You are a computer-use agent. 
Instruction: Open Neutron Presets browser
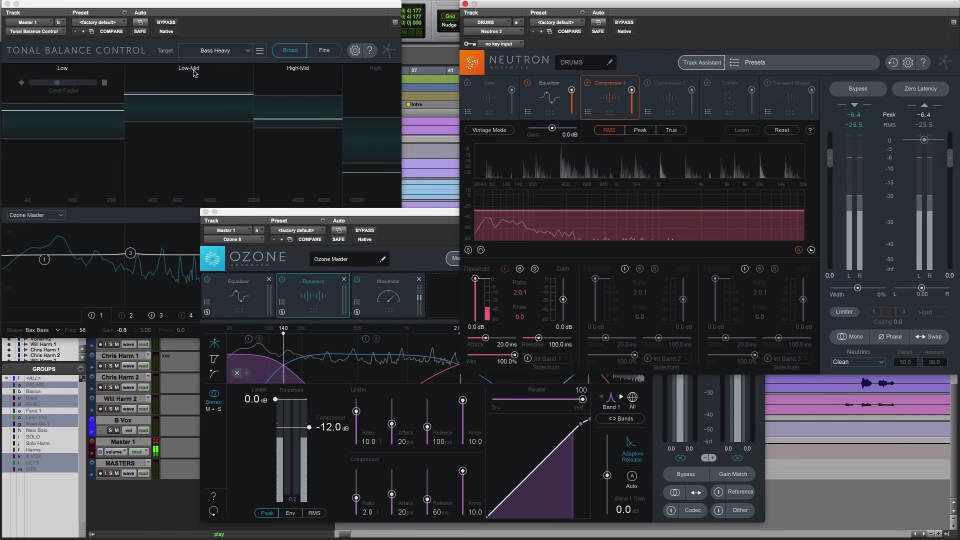[804, 62]
